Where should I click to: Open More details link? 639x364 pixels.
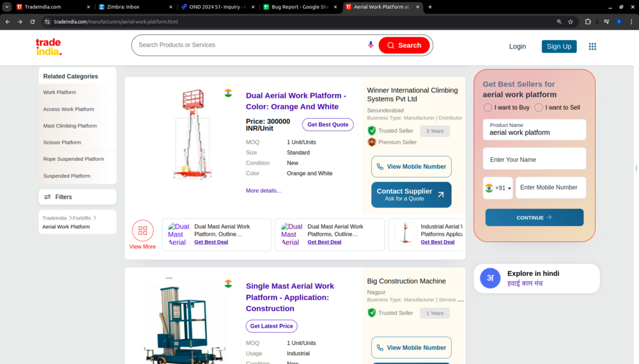coord(263,190)
